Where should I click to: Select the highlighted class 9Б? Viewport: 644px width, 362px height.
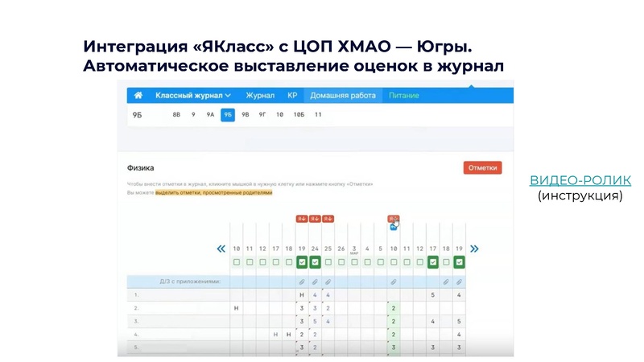[228, 115]
